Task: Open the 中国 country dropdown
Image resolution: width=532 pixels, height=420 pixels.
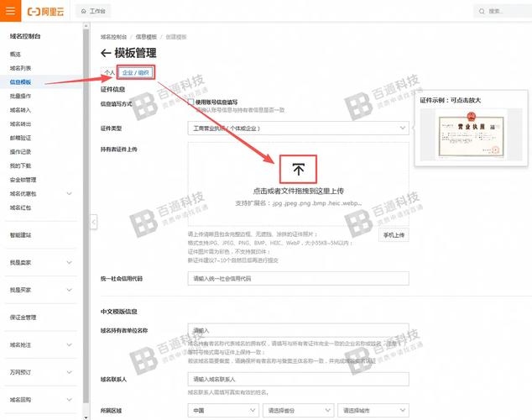Action: click(x=223, y=410)
